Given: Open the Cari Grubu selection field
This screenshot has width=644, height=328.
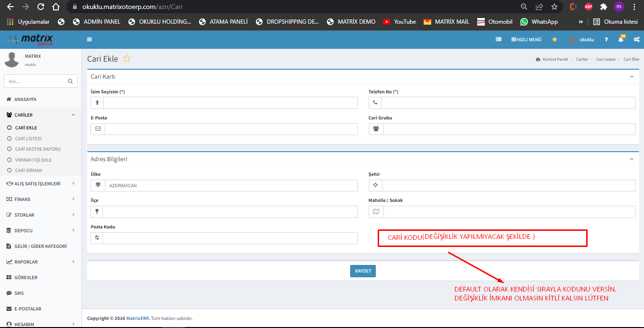Looking at the screenshot, I should pyautogui.click(x=508, y=129).
